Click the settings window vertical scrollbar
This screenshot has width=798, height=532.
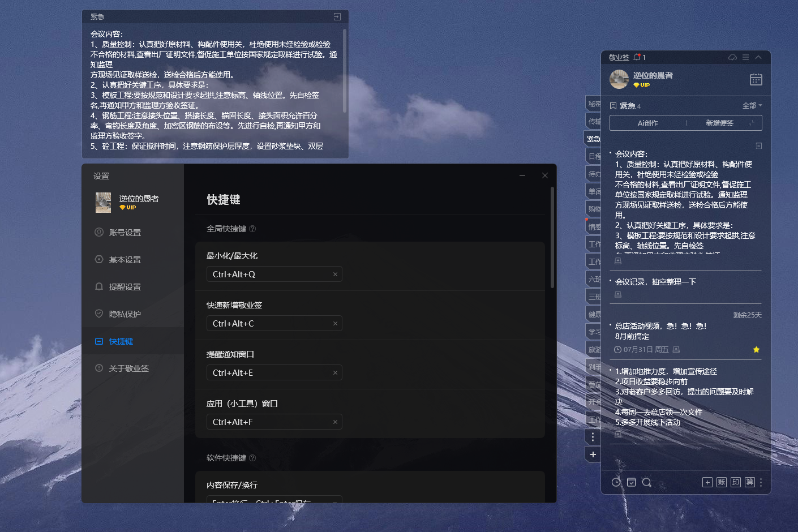552,238
